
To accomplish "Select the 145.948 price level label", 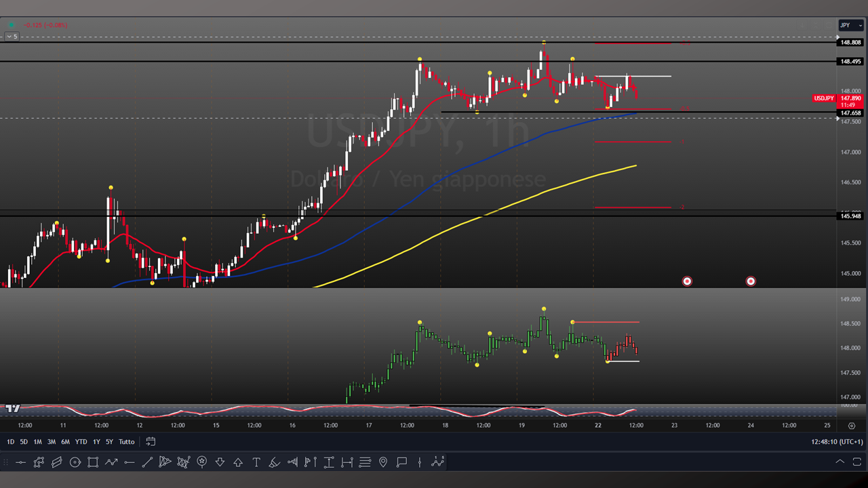I will point(851,216).
